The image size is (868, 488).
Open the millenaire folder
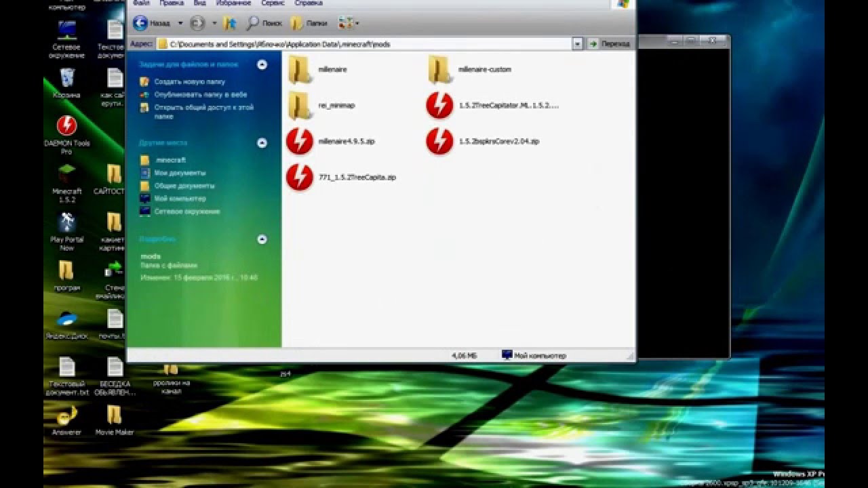click(317, 70)
